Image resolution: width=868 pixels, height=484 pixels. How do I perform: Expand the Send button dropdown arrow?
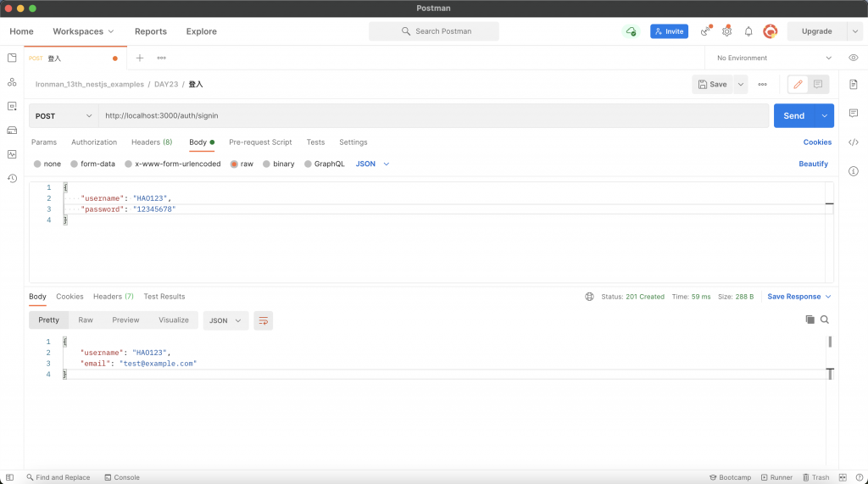(x=824, y=116)
